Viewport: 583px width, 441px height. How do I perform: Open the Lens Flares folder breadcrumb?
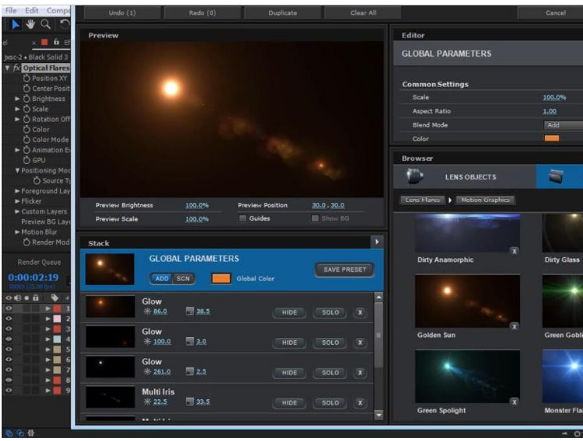(422, 200)
